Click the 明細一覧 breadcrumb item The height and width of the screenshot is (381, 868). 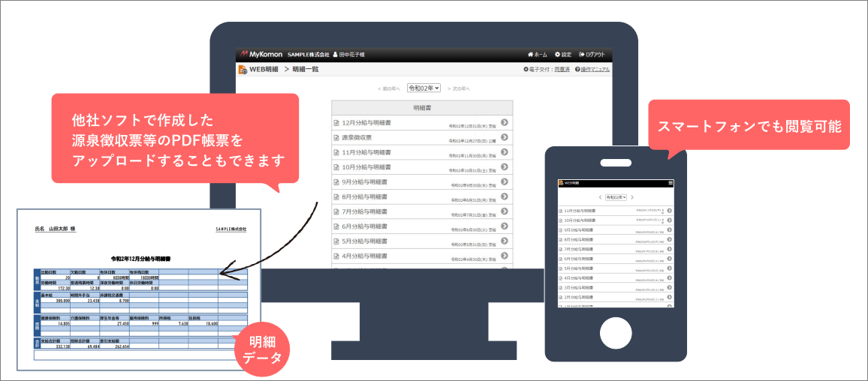(x=306, y=69)
